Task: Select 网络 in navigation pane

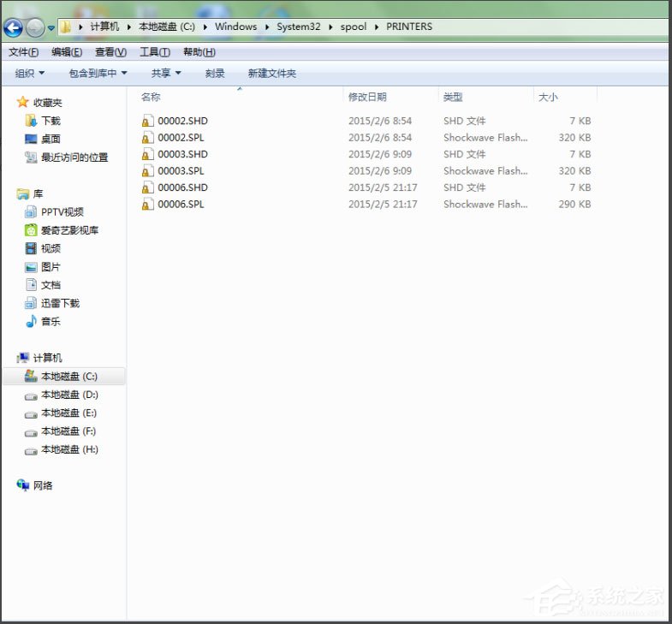Action: coord(42,485)
